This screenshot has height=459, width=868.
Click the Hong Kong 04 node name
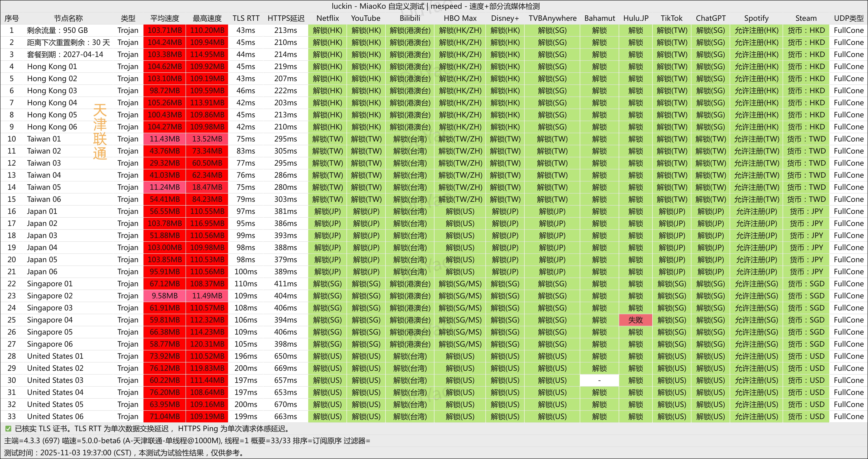pos(52,103)
